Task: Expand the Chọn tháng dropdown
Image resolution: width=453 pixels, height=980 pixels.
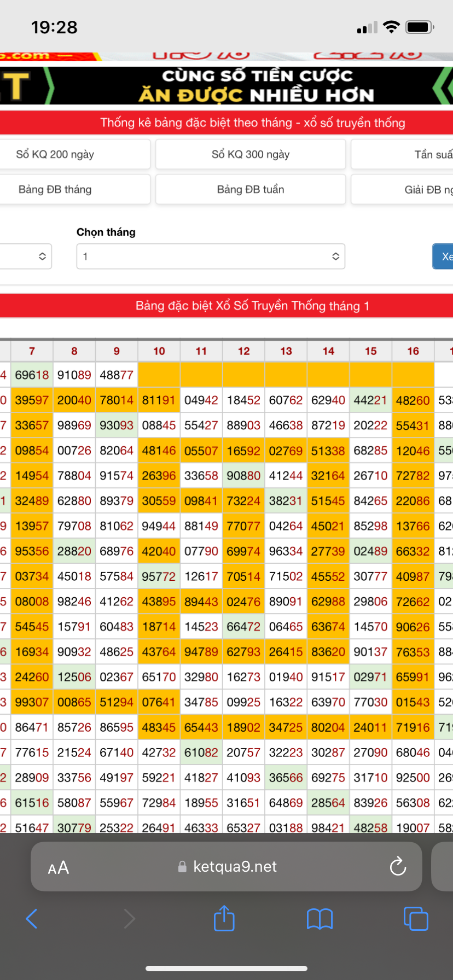Action: click(x=211, y=256)
